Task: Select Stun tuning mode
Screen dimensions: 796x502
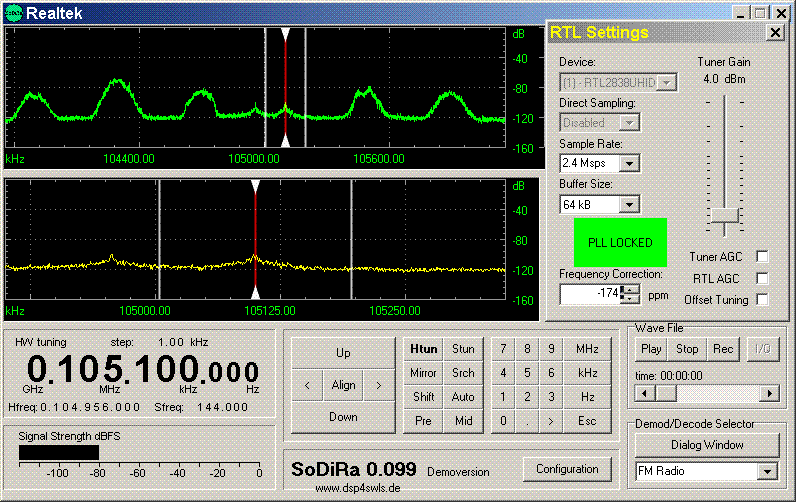Action: 463,349
